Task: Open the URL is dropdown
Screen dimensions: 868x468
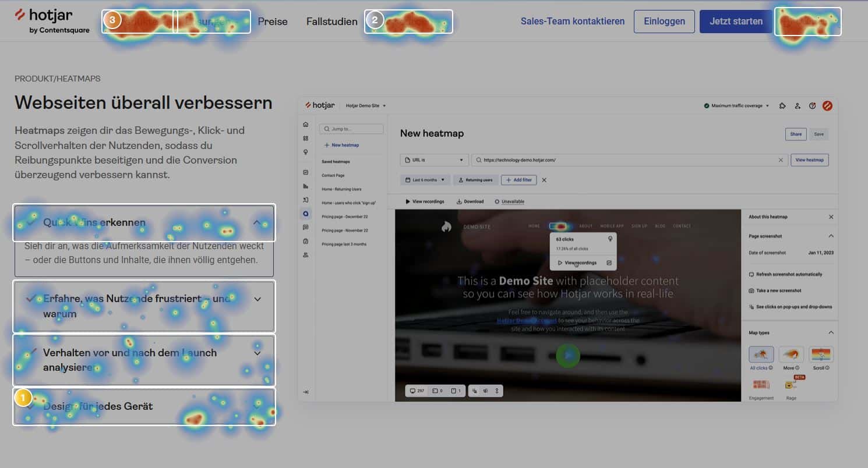Action: tap(434, 159)
